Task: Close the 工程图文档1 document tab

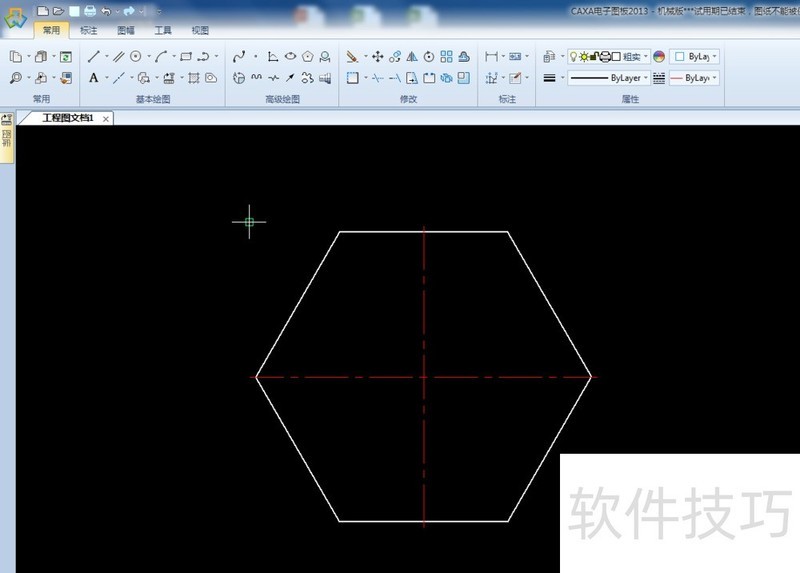Action: coord(106,119)
